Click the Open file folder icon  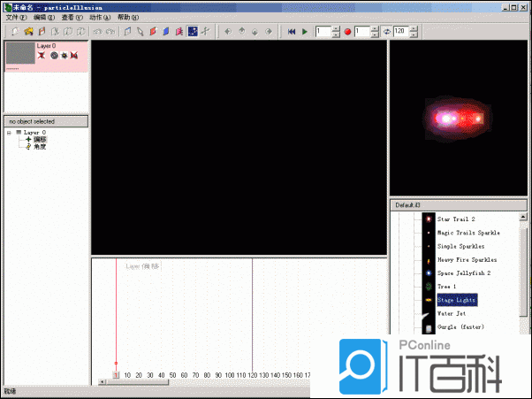click(x=29, y=32)
